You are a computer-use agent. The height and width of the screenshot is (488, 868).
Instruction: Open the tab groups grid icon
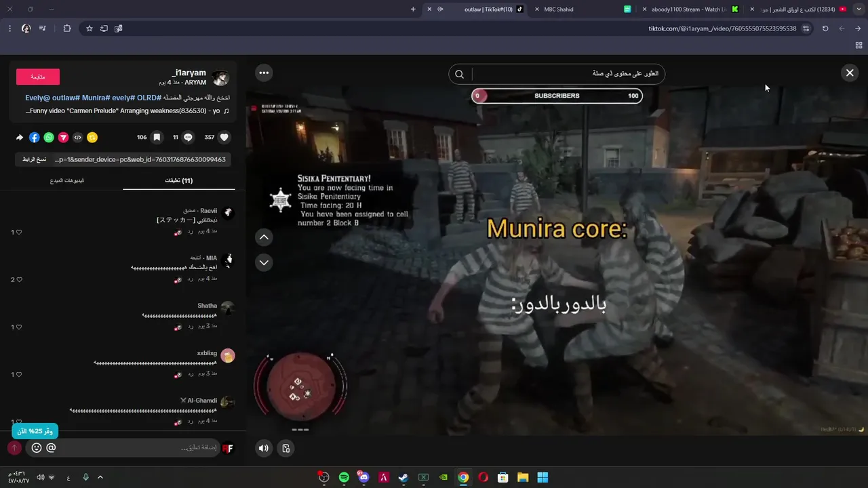pyautogui.click(x=858, y=45)
